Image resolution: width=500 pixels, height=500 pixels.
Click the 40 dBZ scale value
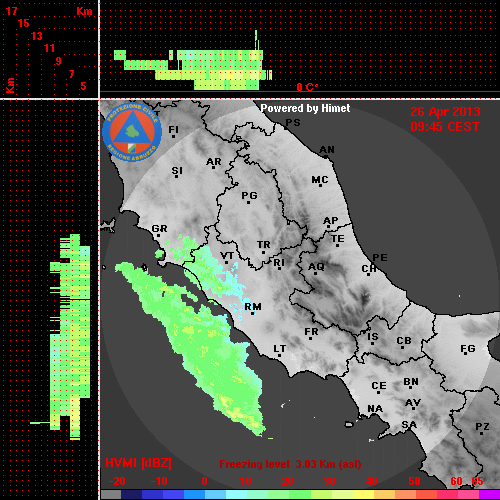(372, 481)
